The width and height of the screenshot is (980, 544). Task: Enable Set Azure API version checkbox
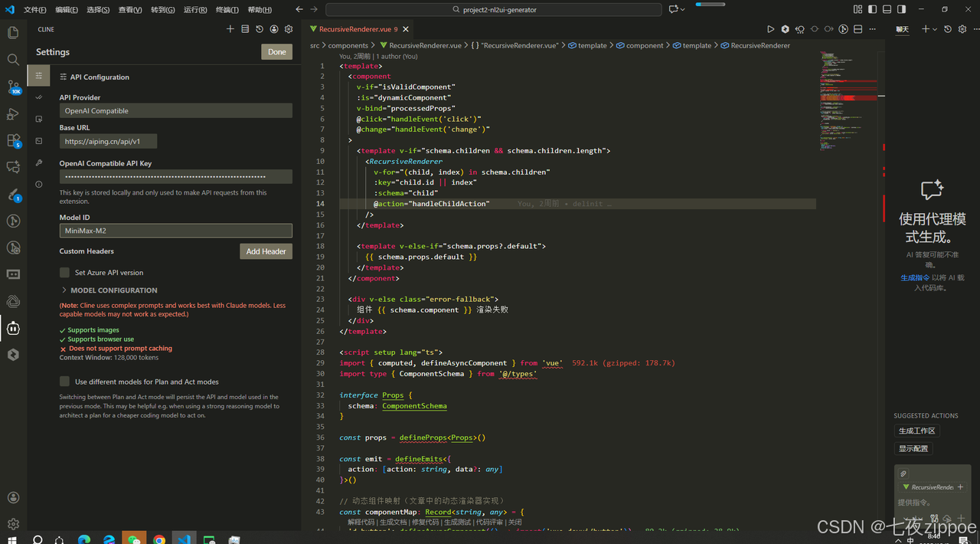coord(64,272)
